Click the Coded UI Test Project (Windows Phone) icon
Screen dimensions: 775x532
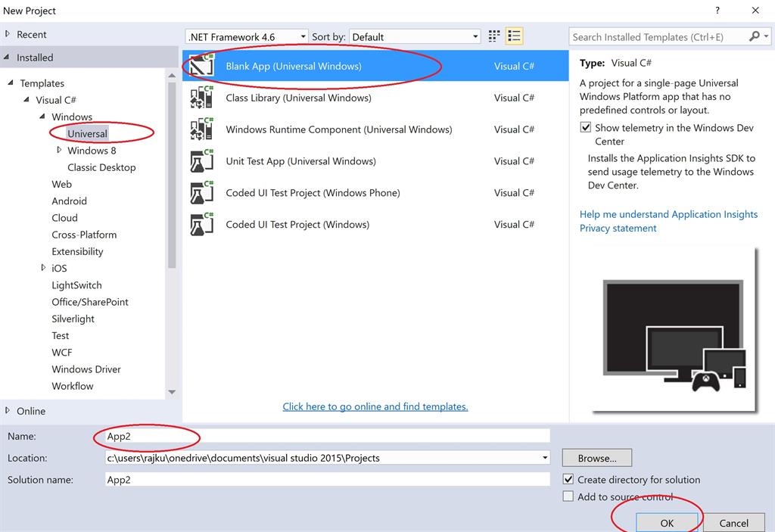tap(202, 192)
